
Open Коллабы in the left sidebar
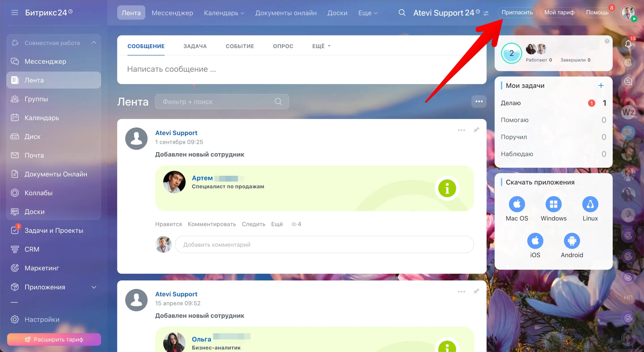[54, 193]
